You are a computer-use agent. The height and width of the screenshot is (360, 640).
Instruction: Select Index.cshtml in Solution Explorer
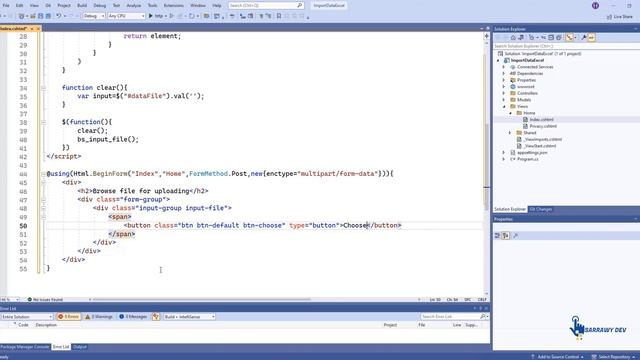541,120
